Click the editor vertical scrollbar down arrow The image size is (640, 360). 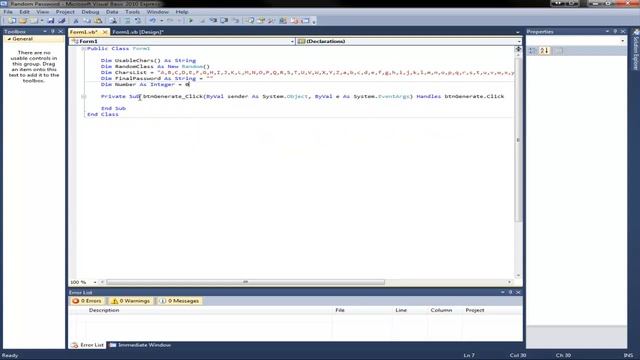click(x=518, y=276)
